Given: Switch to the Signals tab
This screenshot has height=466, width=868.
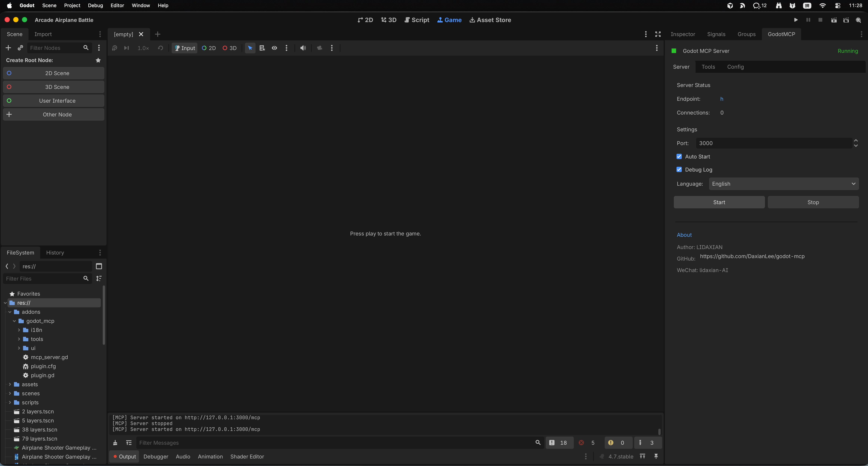Looking at the screenshot, I should click(716, 34).
